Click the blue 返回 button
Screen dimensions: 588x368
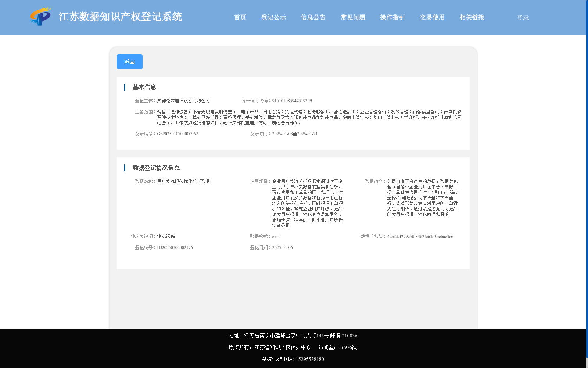[130, 62]
